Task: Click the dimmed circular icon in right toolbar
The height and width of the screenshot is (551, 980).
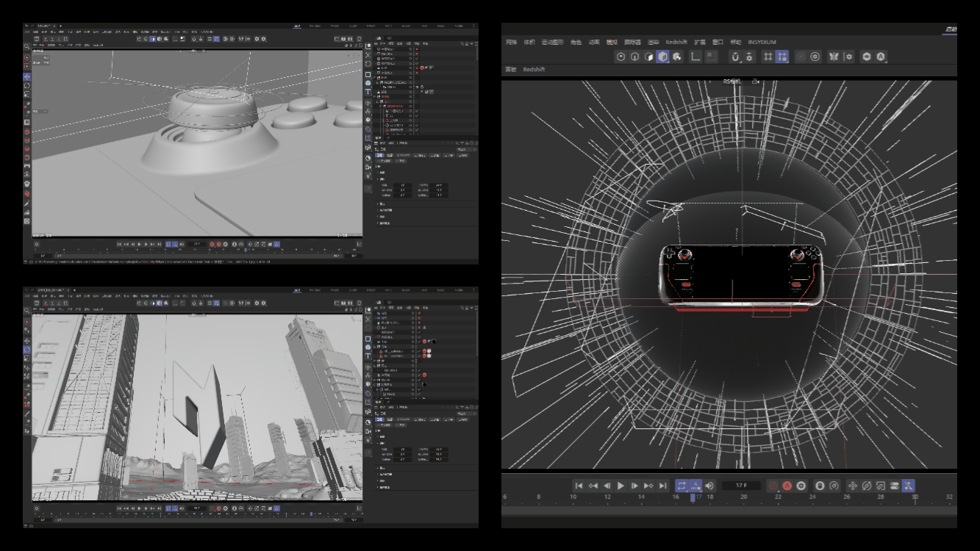Action: (801, 57)
